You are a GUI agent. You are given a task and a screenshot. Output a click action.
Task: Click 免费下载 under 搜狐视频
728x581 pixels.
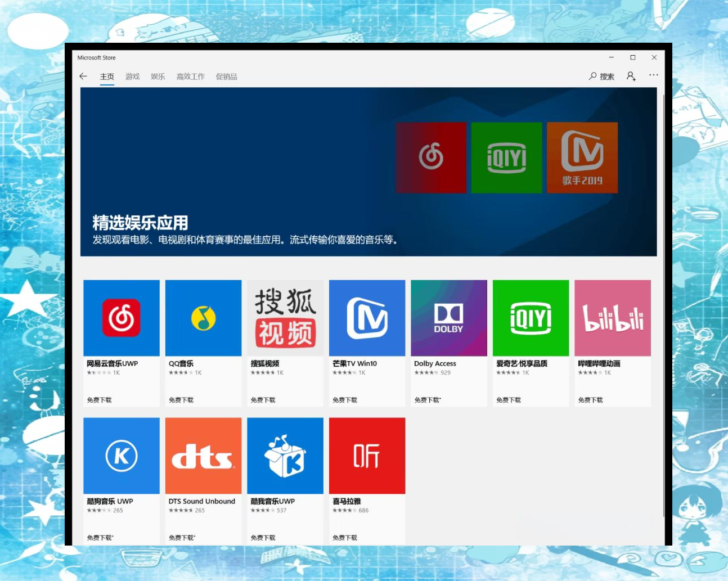(263, 400)
